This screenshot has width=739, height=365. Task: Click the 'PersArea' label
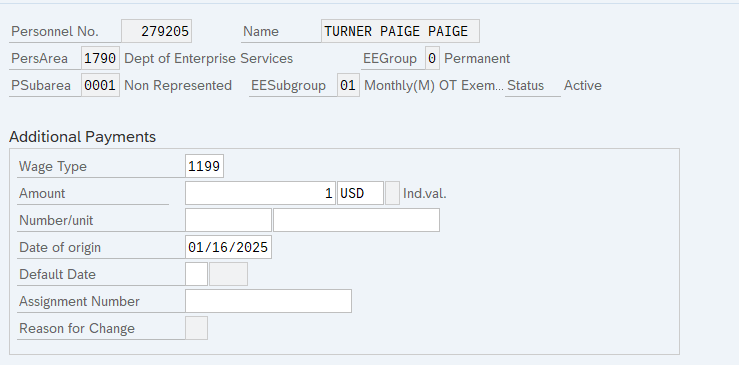point(39,58)
